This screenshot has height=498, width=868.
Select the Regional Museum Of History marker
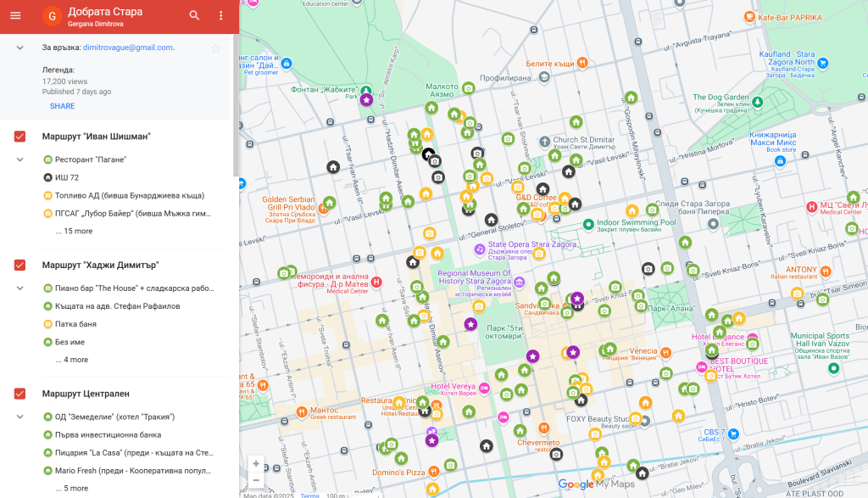click(520, 282)
